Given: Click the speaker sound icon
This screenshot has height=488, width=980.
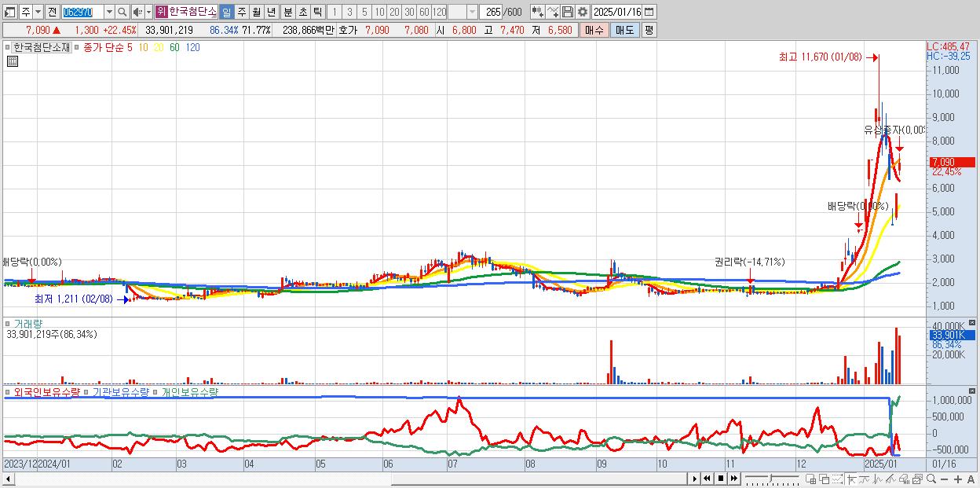Looking at the screenshot, I should (x=137, y=12).
